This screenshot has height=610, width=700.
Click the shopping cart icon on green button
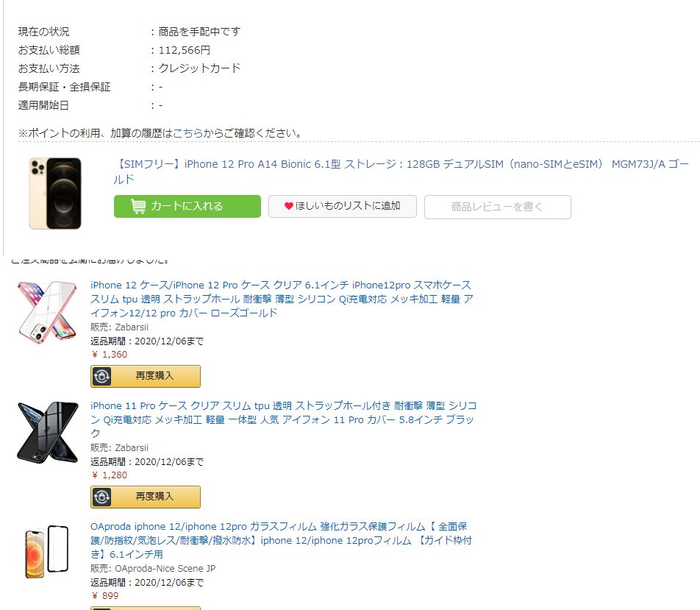click(138, 206)
